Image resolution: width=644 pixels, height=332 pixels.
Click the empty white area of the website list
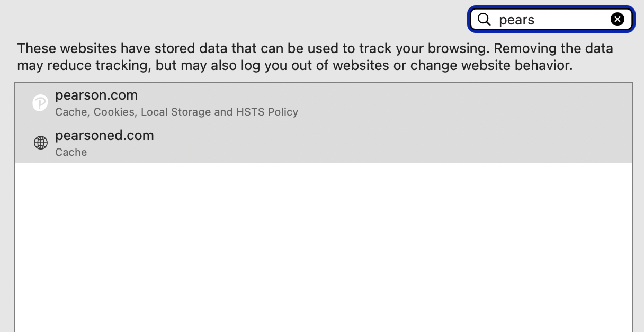[x=323, y=244]
